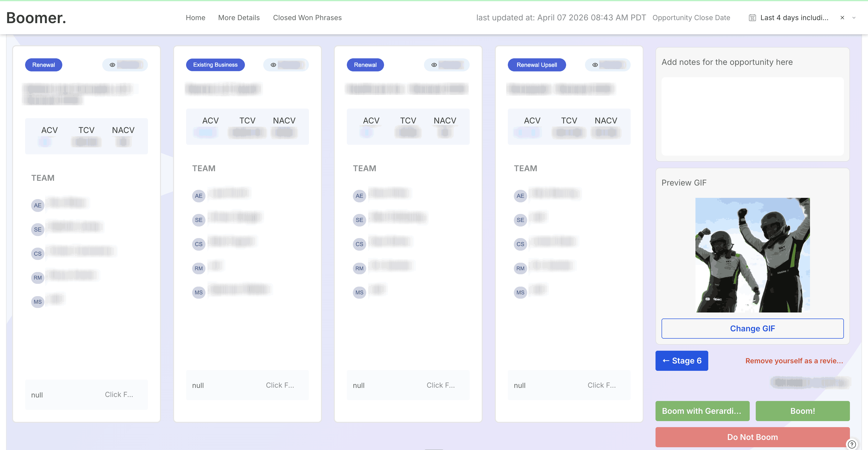Expand the date range dropdown chevron
Screen dimensions: 868x450
tap(854, 18)
